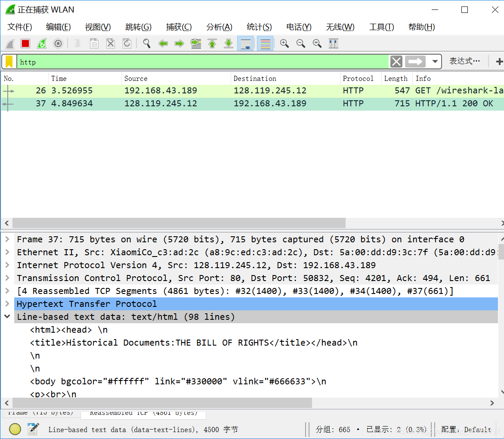
Task: Collapse the Line-based text data node
Action: click(x=7, y=316)
